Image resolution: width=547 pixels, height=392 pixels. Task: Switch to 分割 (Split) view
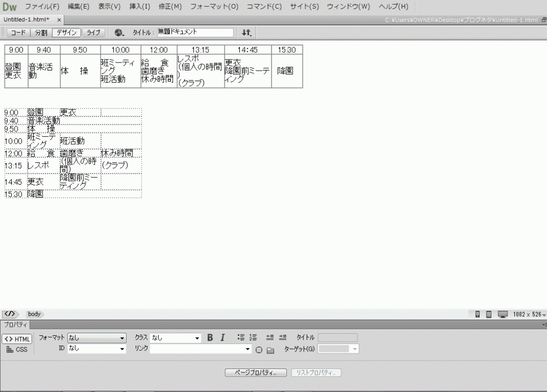coord(41,33)
